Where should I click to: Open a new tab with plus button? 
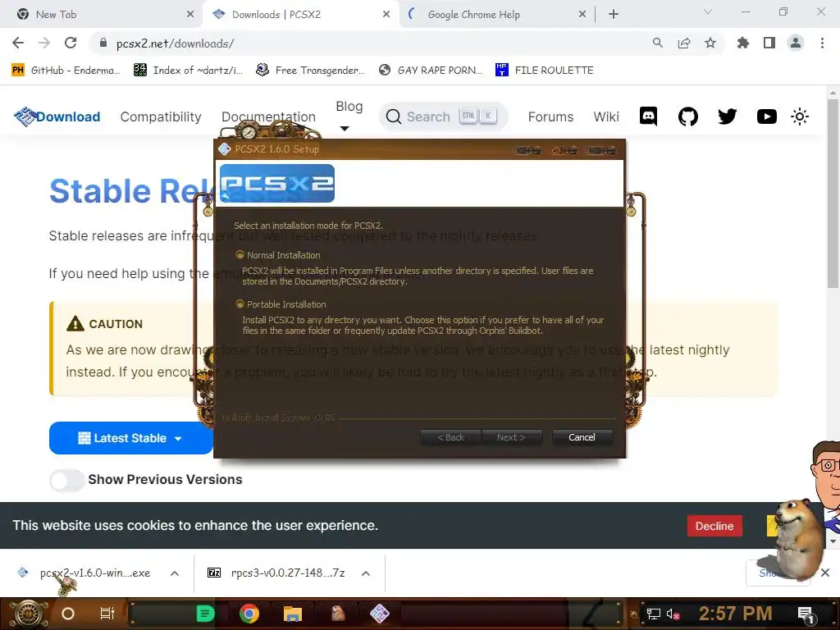coord(614,15)
